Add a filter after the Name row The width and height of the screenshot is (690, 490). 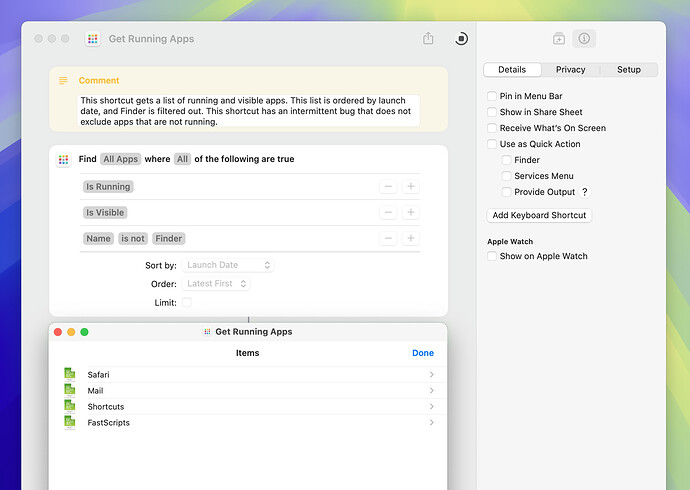click(411, 238)
